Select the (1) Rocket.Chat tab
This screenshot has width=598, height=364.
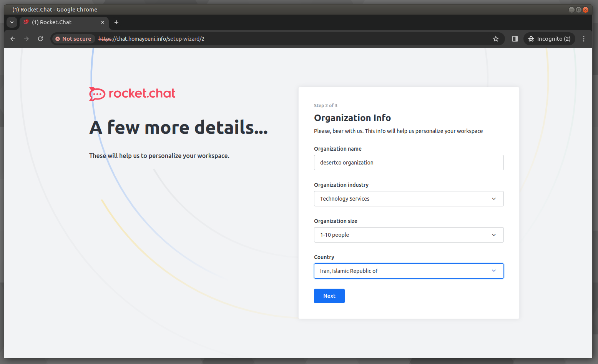[x=64, y=22]
